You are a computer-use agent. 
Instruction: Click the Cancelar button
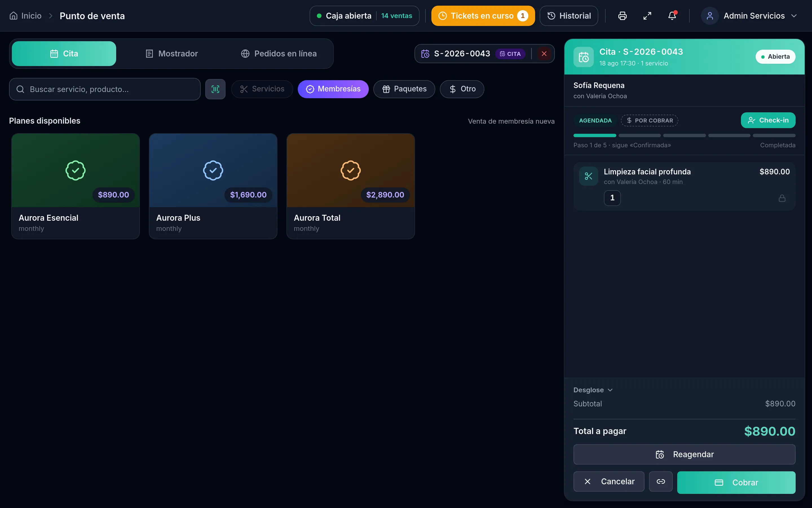609,481
